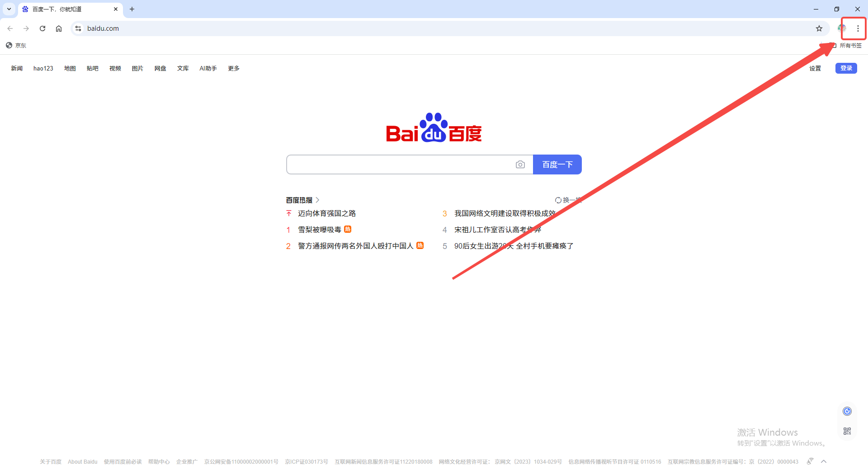
Task: Open the About Baidu footer link
Action: 83,462
